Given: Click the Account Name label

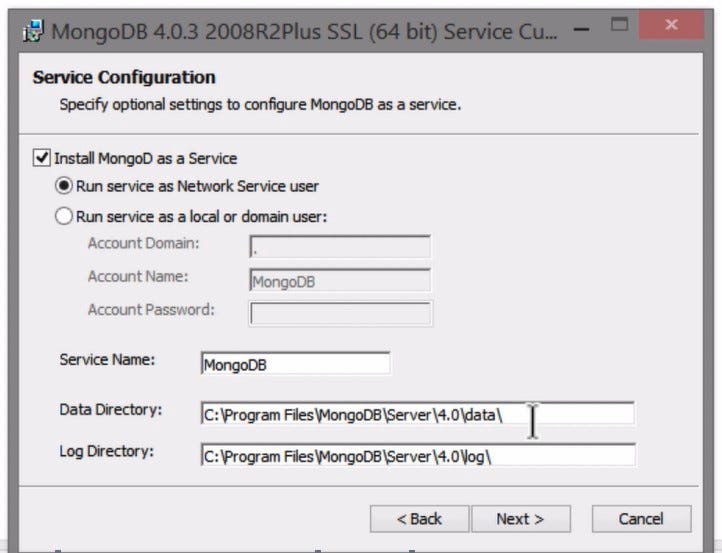Looking at the screenshot, I should [x=138, y=276].
